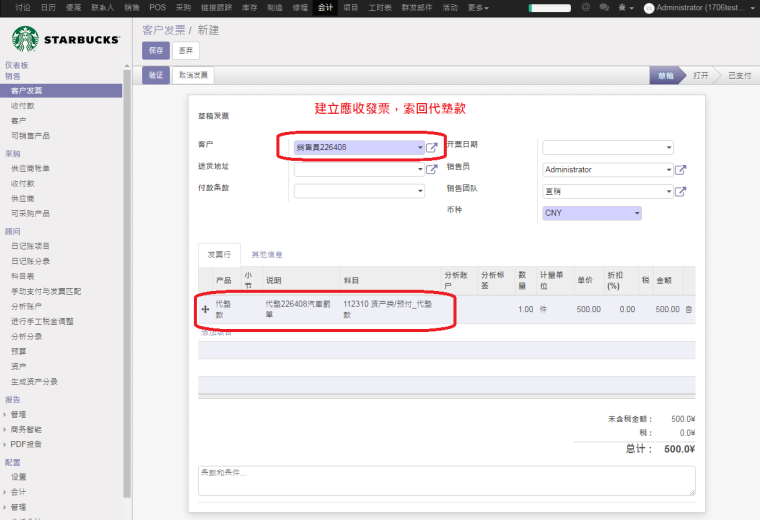
Task: Open 可采购产品 in sidebar
Action: [30, 213]
